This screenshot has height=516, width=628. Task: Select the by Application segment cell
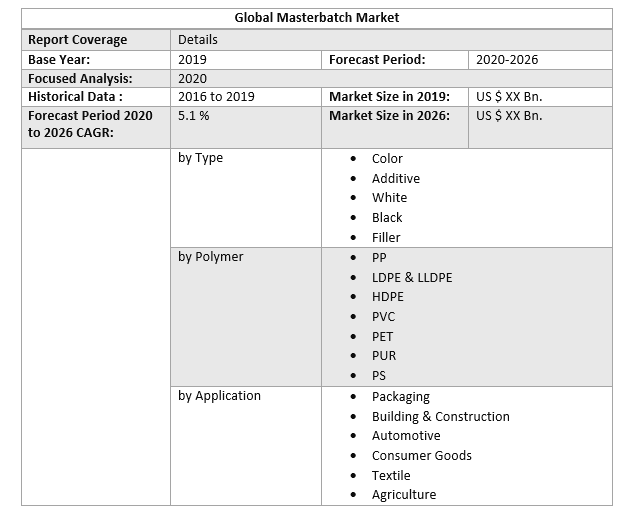tap(220, 396)
